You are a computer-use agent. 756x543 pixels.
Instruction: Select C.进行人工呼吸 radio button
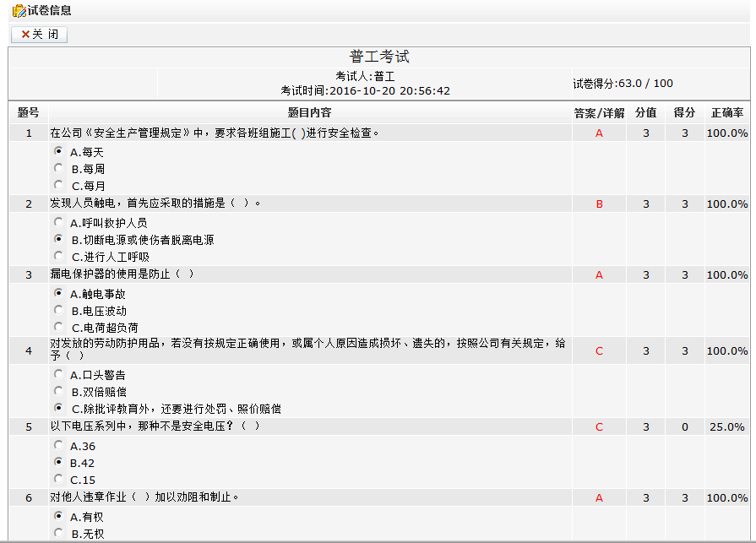click(58, 256)
